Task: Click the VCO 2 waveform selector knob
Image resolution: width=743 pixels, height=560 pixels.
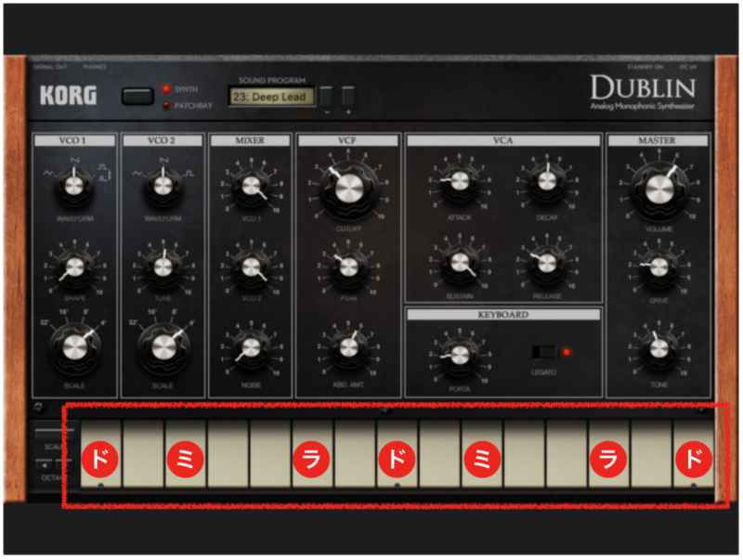Action: click(163, 186)
